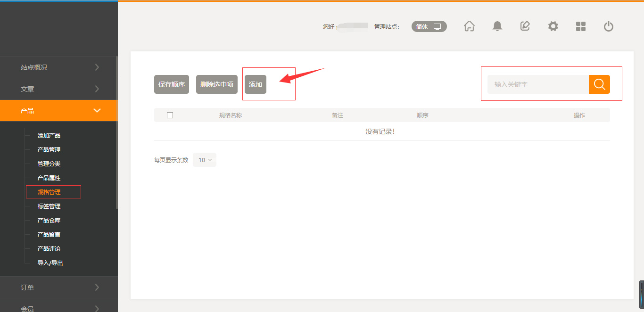
Task: Click the 添加 button
Action: [x=256, y=84]
